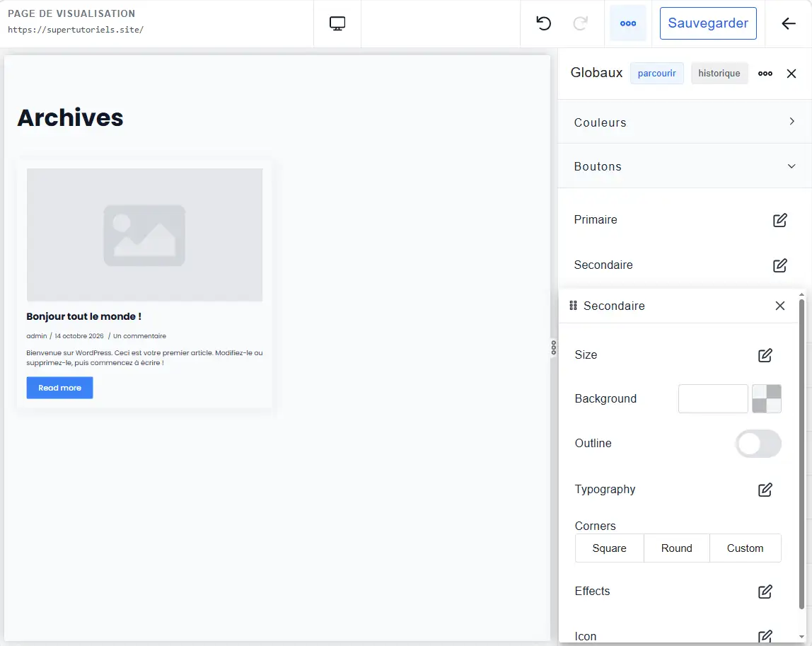Open the Typography edit icon
This screenshot has width=812, height=646.
pos(765,490)
